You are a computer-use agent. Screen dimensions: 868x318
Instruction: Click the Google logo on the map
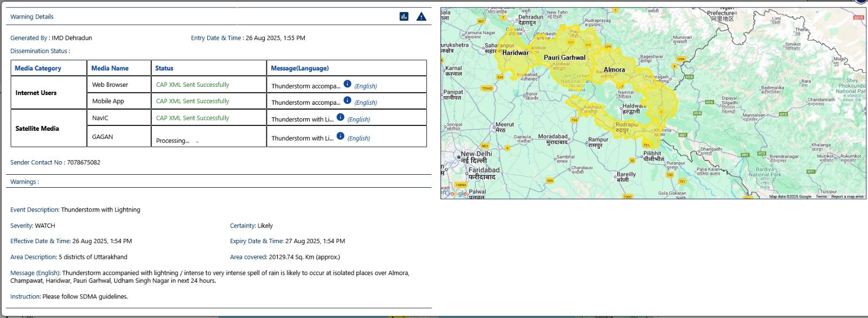(456, 194)
